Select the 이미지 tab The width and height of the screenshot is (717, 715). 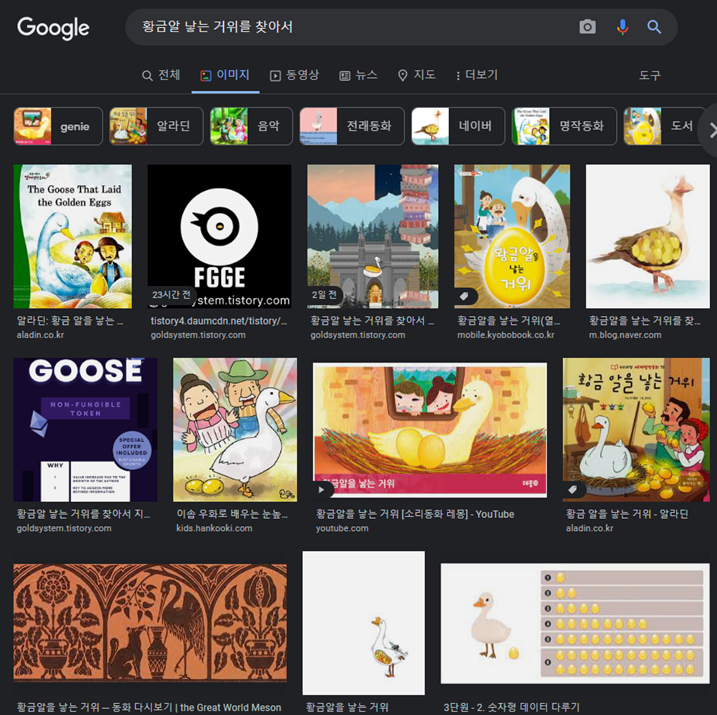click(225, 75)
